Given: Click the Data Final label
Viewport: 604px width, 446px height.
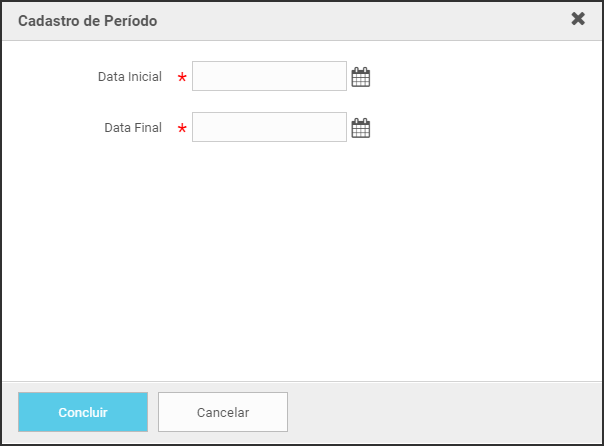Looking at the screenshot, I should pyautogui.click(x=132, y=128).
